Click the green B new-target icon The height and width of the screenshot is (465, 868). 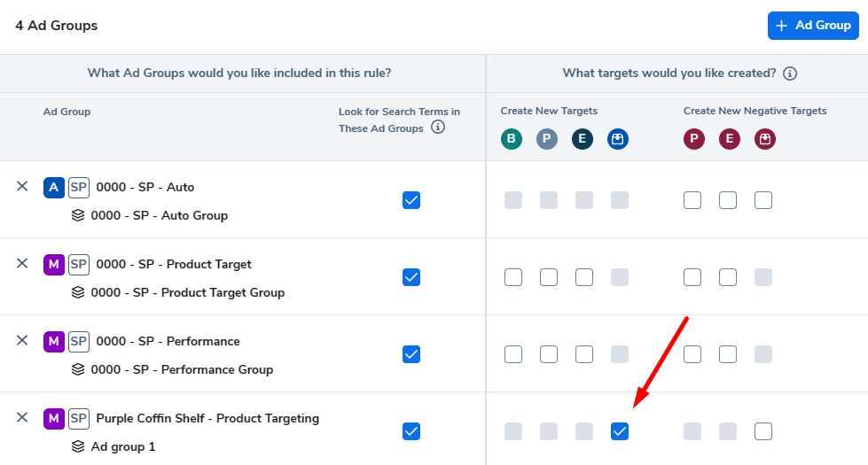(x=512, y=139)
